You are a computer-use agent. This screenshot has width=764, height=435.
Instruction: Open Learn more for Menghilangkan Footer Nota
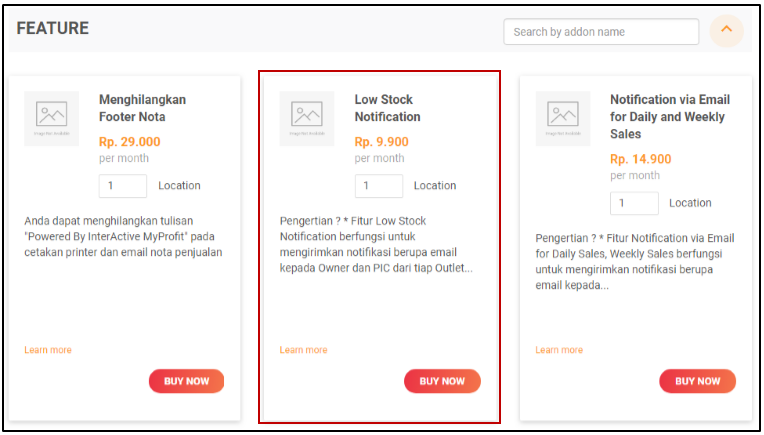pos(48,350)
